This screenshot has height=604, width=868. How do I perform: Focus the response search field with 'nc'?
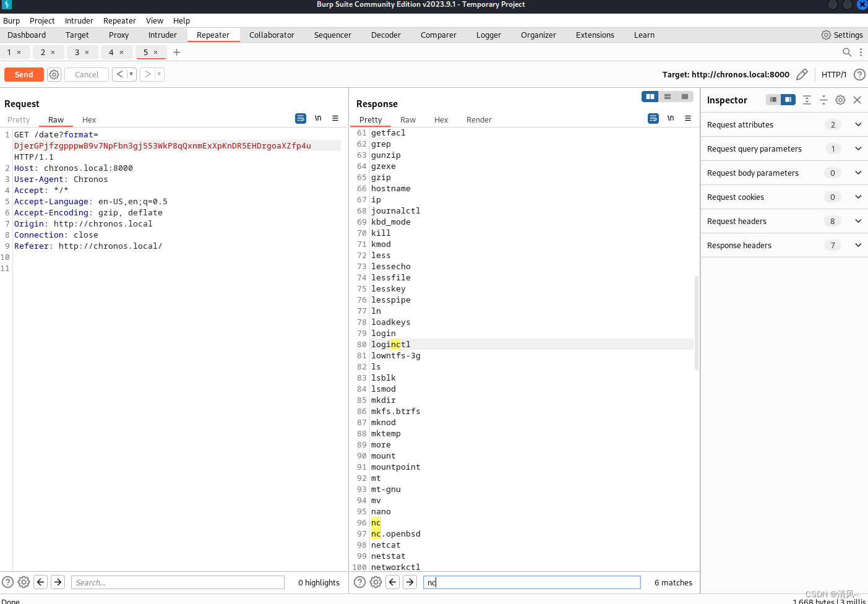(531, 582)
